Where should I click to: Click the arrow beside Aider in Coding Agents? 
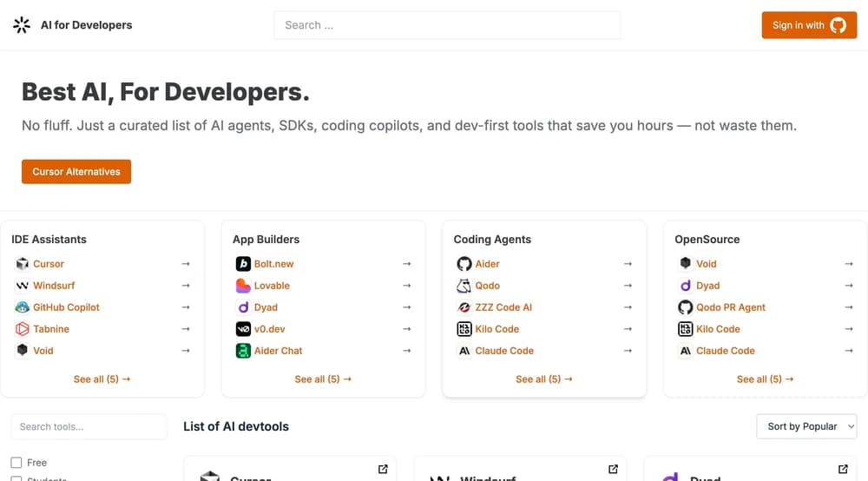click(628, 264)
